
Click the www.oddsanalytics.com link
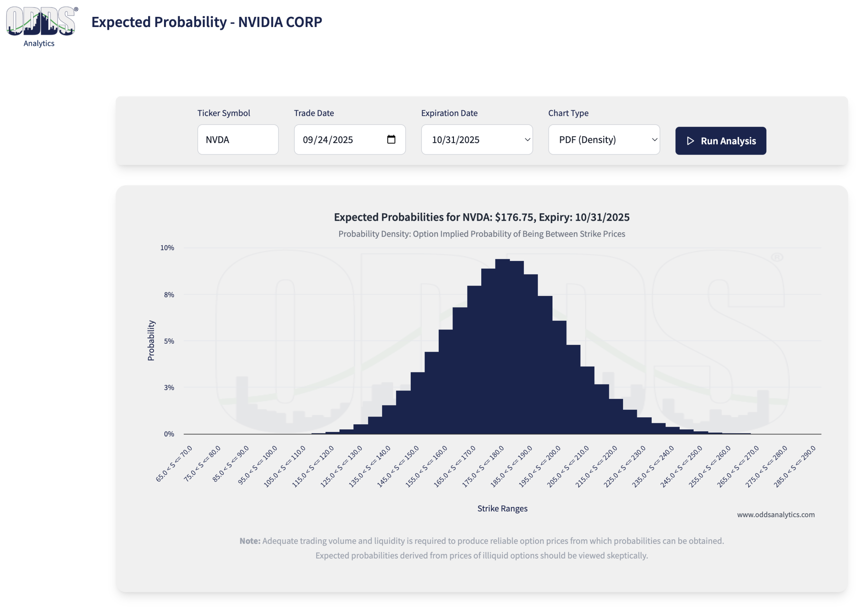coord(776,514)
